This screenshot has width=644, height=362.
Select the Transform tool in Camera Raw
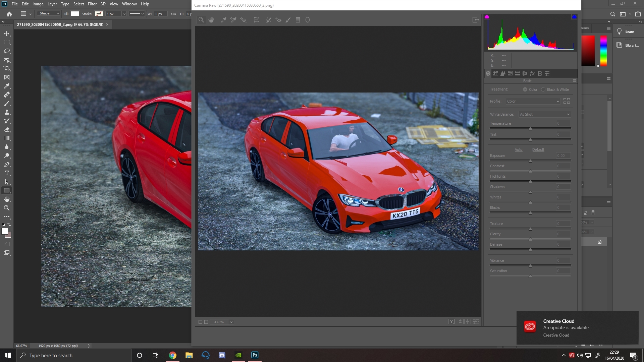(x=256, y=20)
